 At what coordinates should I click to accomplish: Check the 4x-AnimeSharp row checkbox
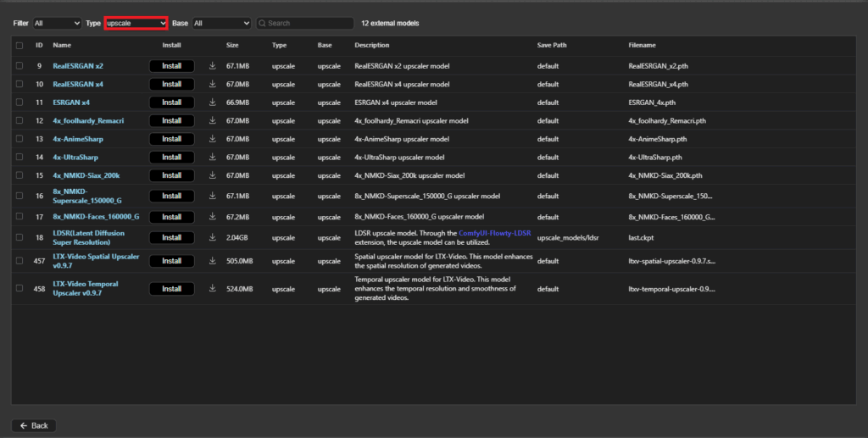point(19,139)
